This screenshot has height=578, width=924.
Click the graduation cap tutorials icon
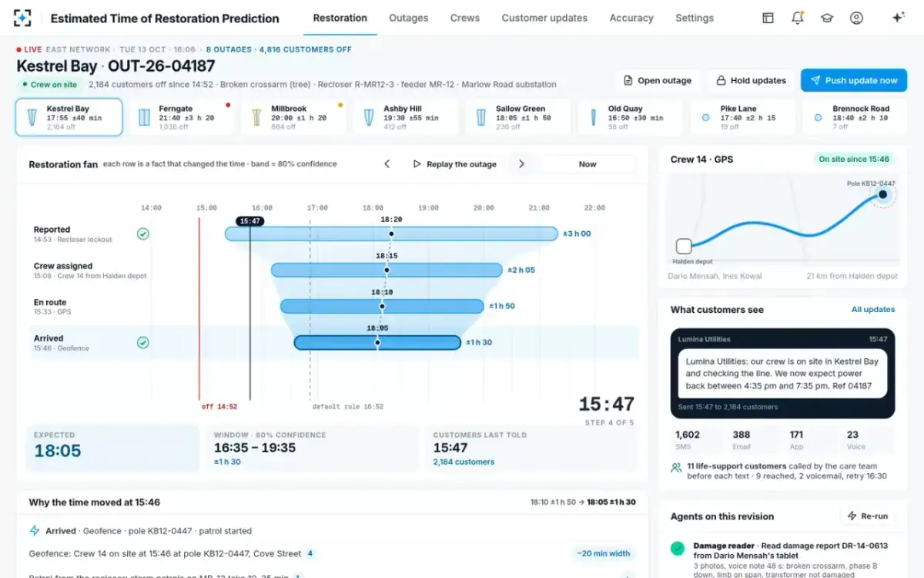(827, 18)
